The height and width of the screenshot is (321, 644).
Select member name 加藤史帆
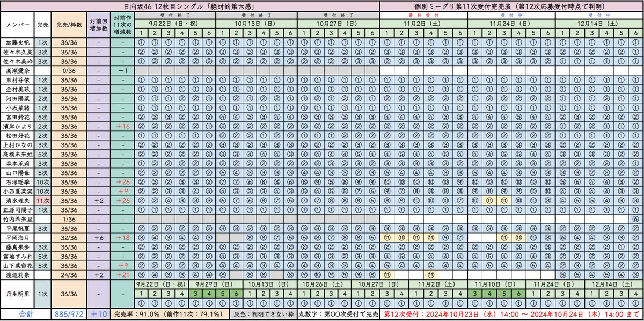tap(18, 43)
